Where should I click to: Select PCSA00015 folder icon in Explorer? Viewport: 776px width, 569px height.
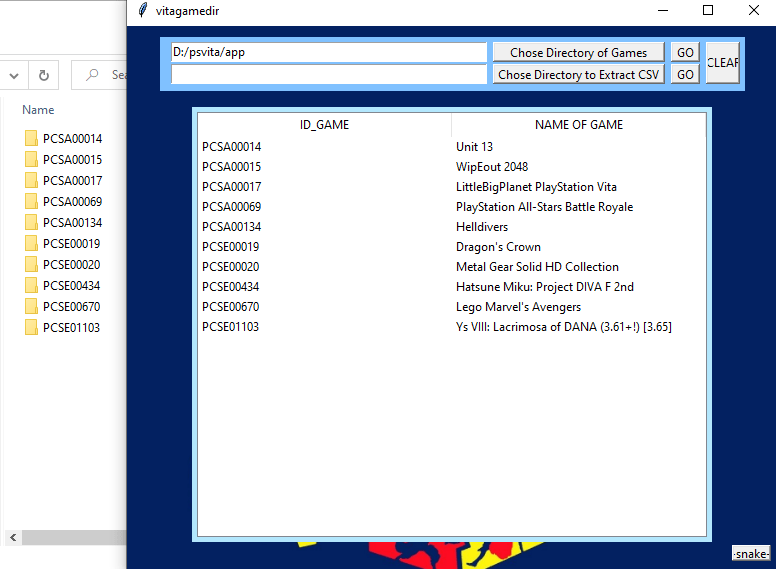tap(31, 159)
